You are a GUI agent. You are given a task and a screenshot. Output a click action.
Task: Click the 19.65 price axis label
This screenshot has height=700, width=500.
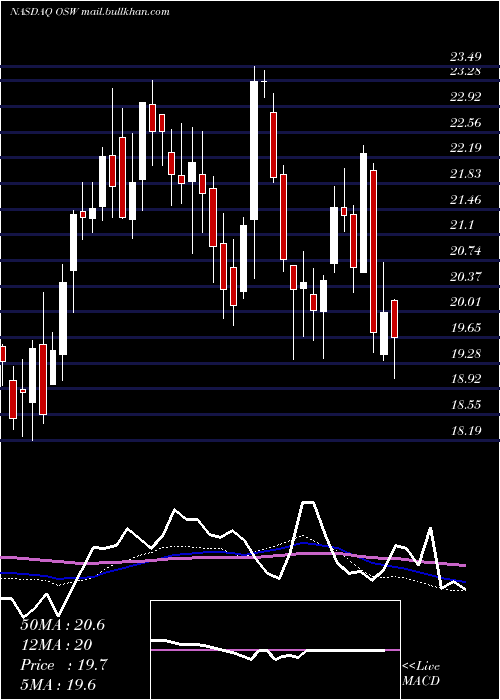tap(466, 328)
